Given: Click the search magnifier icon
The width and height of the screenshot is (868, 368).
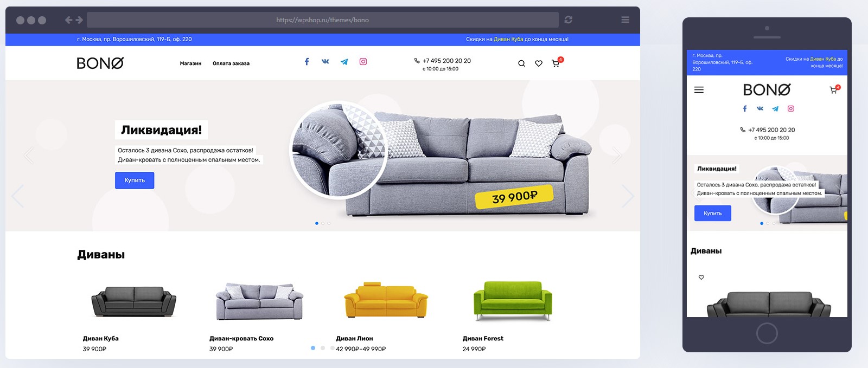Looking at the screenshot, I should (x=521, y=63).
